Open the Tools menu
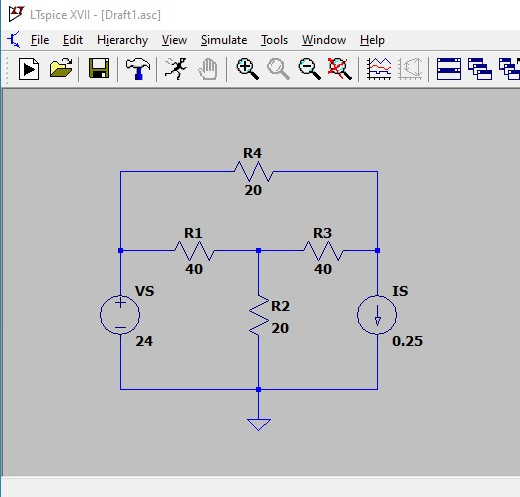 274,40
